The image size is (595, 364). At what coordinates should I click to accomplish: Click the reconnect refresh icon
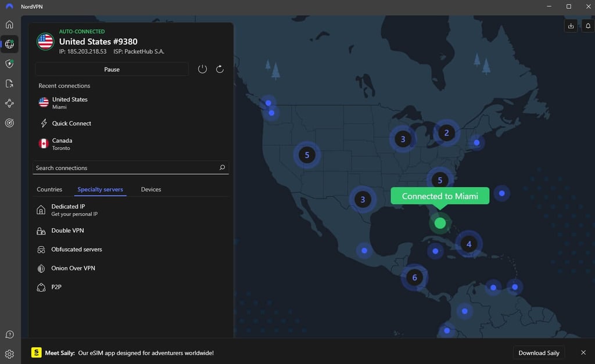[x=220, y=69]
